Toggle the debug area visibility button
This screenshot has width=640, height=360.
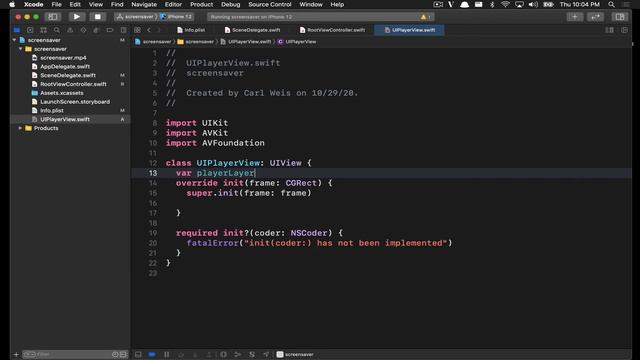[x=138, y=354]
